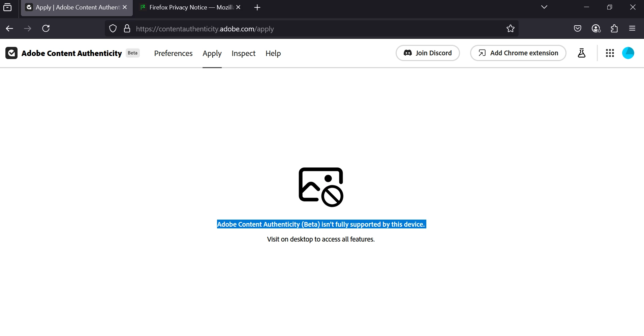644x336 pixels.
Task: Select the Apply Adobe Content Authenticity browser tab
Action: (x=77, y=7)
